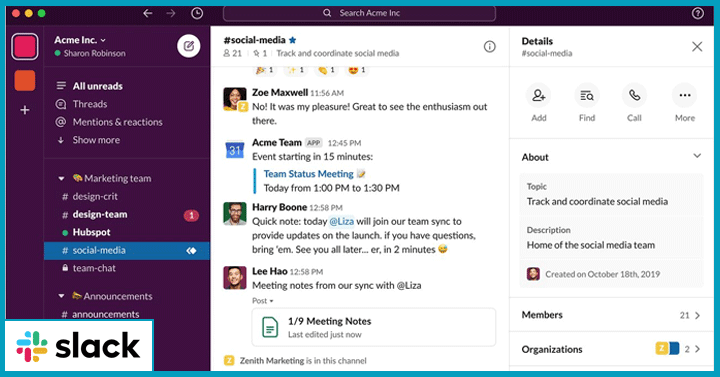Add a workspace with the plus icon

(x=25, y=110)
